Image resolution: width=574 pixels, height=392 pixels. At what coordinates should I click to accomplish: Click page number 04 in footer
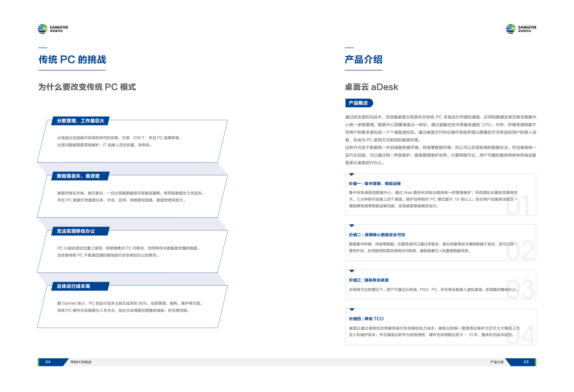point(48,362)
